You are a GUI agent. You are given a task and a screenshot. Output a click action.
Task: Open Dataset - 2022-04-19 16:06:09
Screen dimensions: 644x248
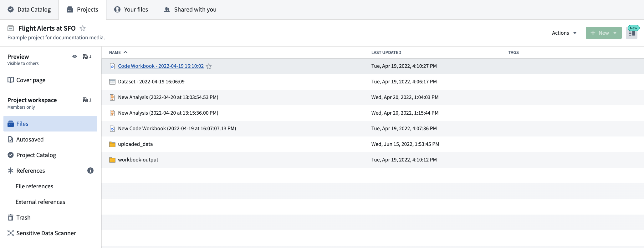point(151,82)
